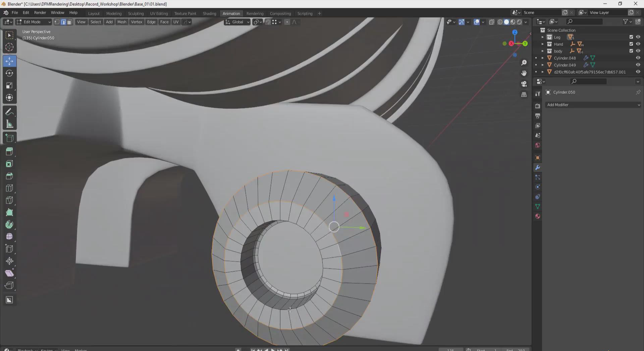Toggle visibility of the body collection

[x=638, y=51]
